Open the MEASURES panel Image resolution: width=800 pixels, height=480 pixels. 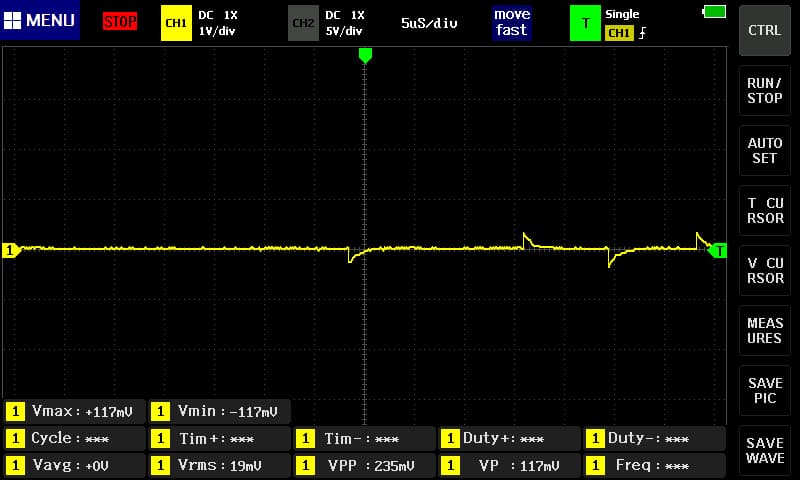765,330
